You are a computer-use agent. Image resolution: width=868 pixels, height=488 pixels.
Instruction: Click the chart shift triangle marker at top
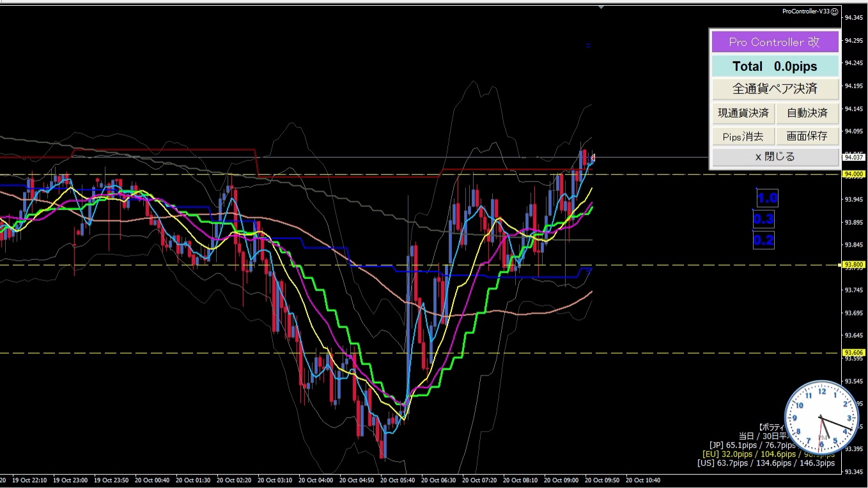pos(601,7)
